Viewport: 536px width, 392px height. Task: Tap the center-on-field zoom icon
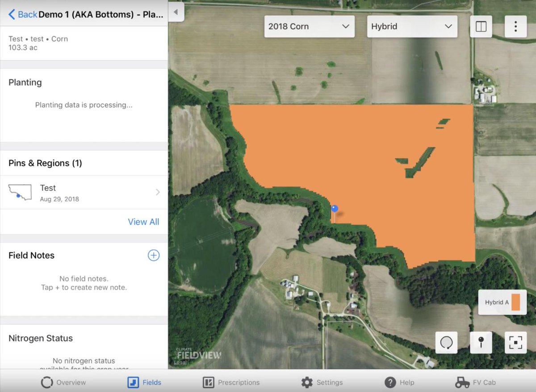(515, 343)
